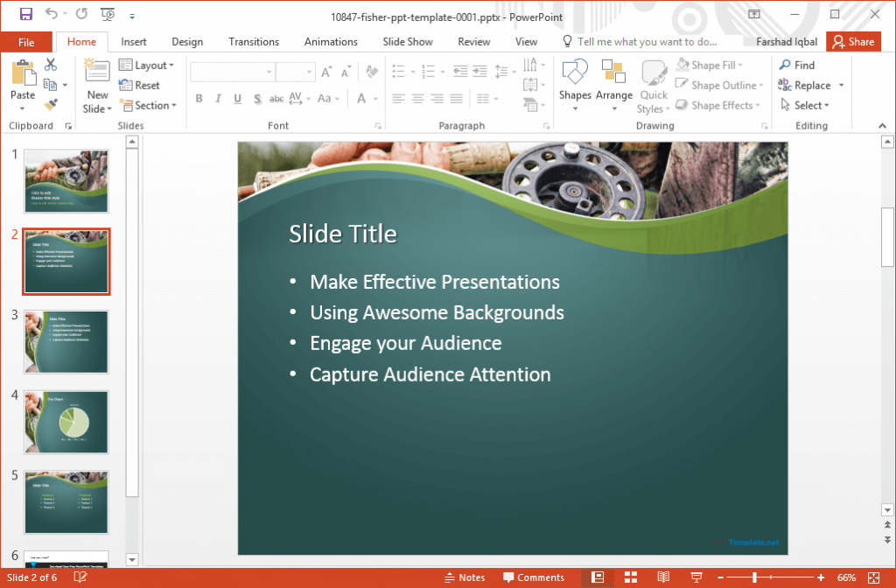Apply Underline formatting

coord(236,99)
